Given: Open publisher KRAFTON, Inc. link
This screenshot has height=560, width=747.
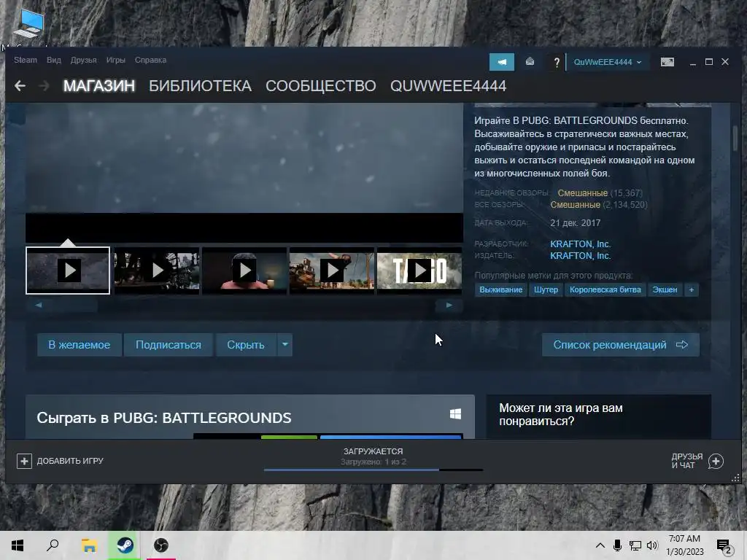Looking at the screenshot, I should pyautogui.click(x=580, y=256).
